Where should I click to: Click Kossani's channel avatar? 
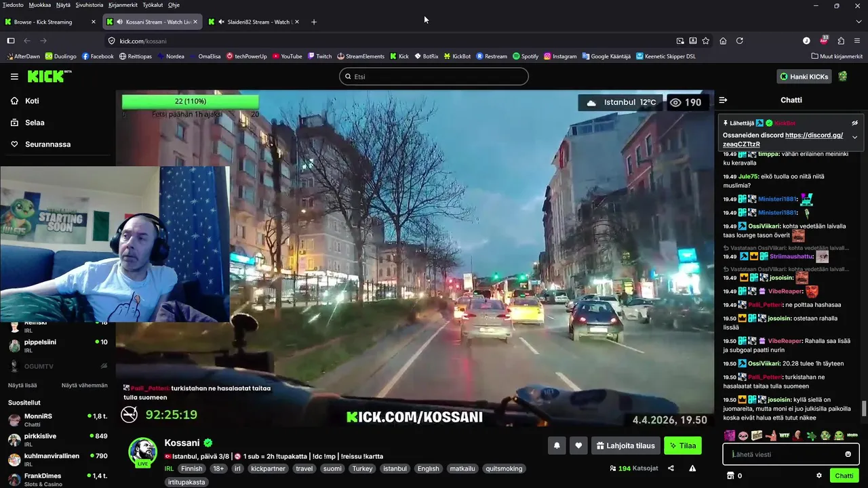coord(143,452)
